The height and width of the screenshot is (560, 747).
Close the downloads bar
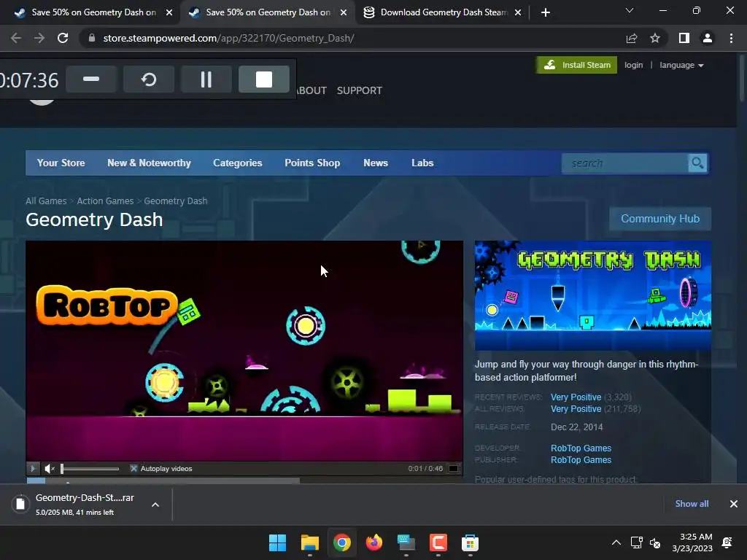coord(734,504)
